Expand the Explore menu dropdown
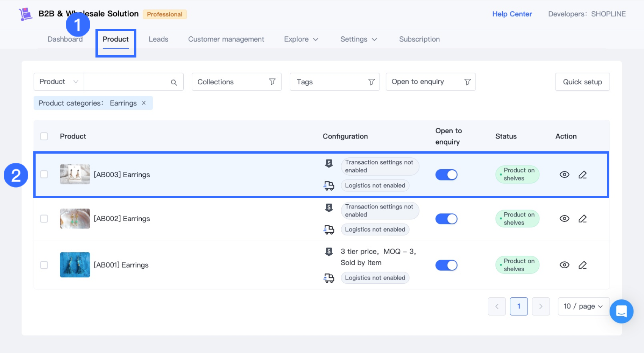Viewport: 644px width, 353px height. (301, 39)
